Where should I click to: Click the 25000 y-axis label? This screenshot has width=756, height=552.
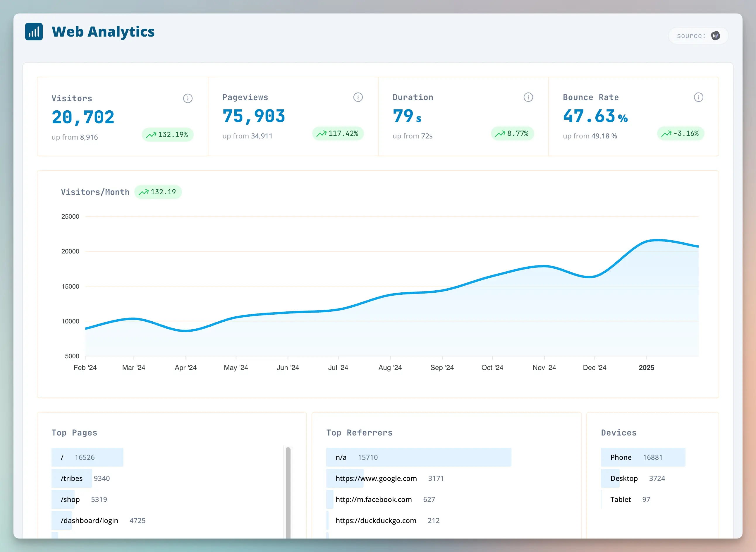70,217
